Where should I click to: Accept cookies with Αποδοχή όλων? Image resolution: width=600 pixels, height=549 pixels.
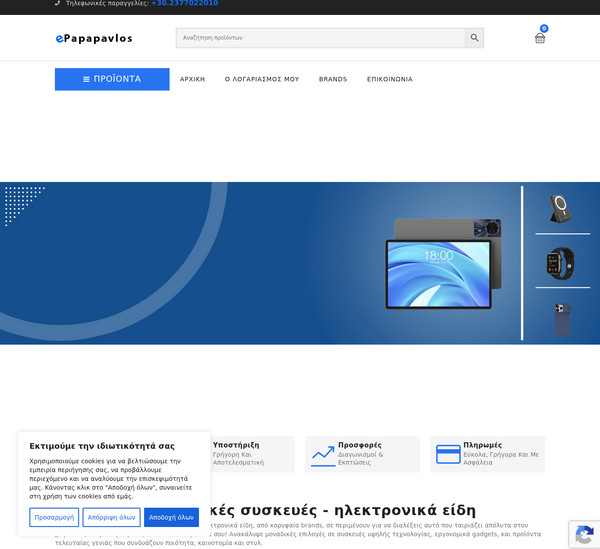pos(171,517)
